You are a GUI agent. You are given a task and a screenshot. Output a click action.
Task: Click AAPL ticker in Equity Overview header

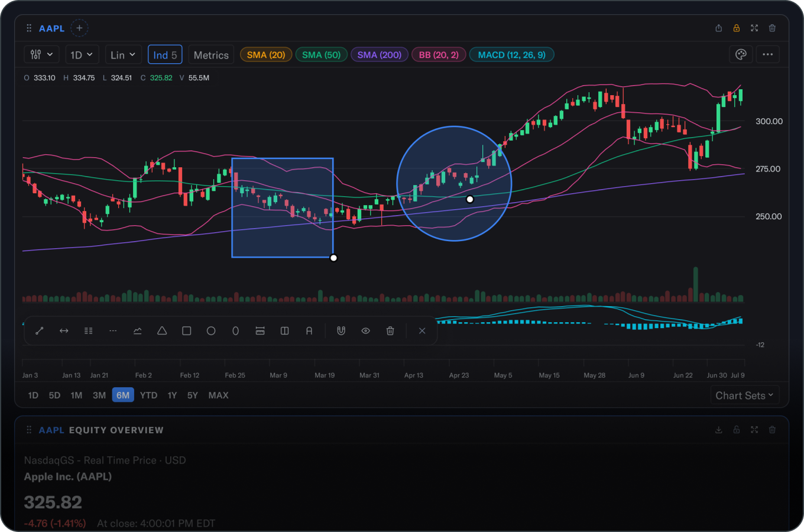(x=51, y=430)
